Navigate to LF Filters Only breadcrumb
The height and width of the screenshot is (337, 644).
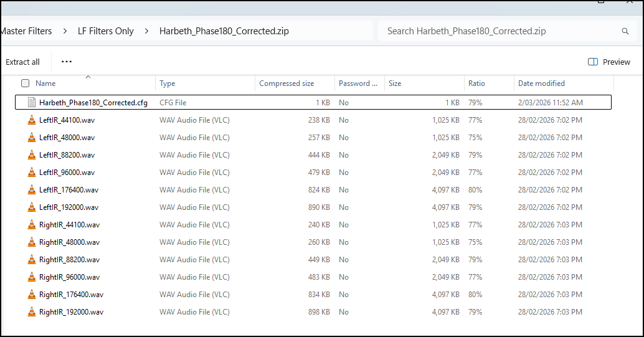[x=105, y=31]
